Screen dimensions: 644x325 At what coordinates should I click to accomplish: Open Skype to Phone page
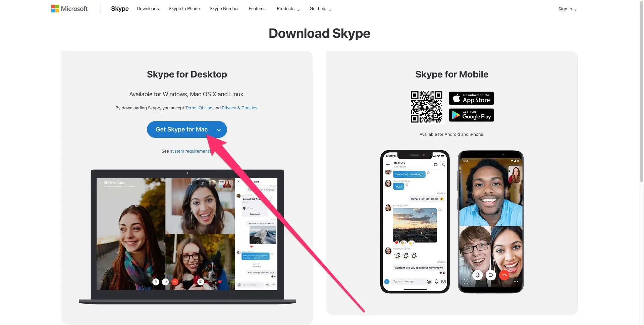click(x=184, y=9)
